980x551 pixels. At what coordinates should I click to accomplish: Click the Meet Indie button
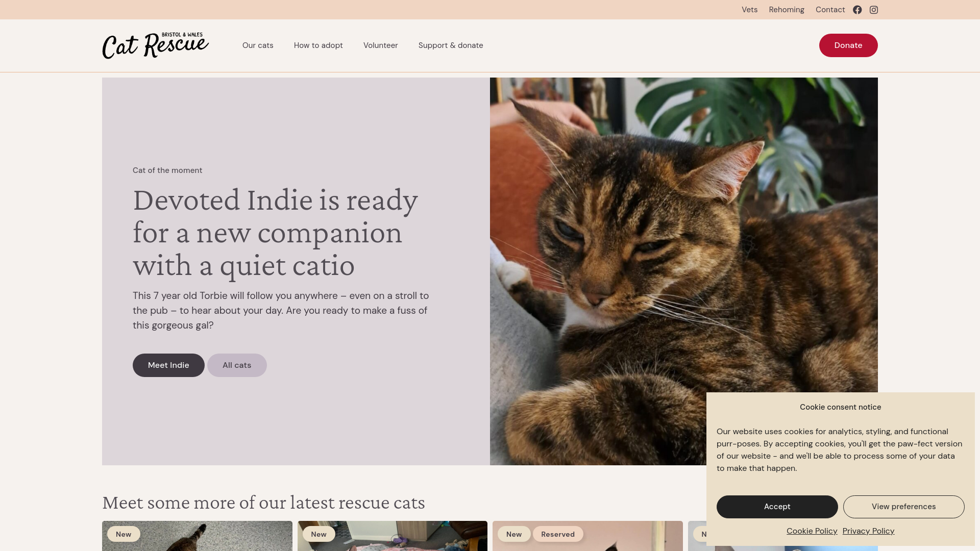pyautogui.click(x=168, y=365)
